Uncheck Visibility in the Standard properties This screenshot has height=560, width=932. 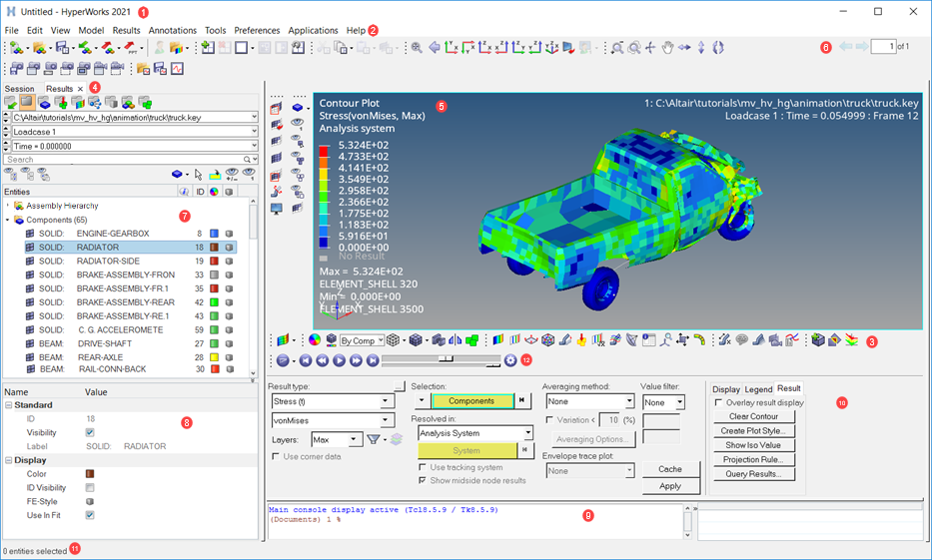[x=90, y=433]
